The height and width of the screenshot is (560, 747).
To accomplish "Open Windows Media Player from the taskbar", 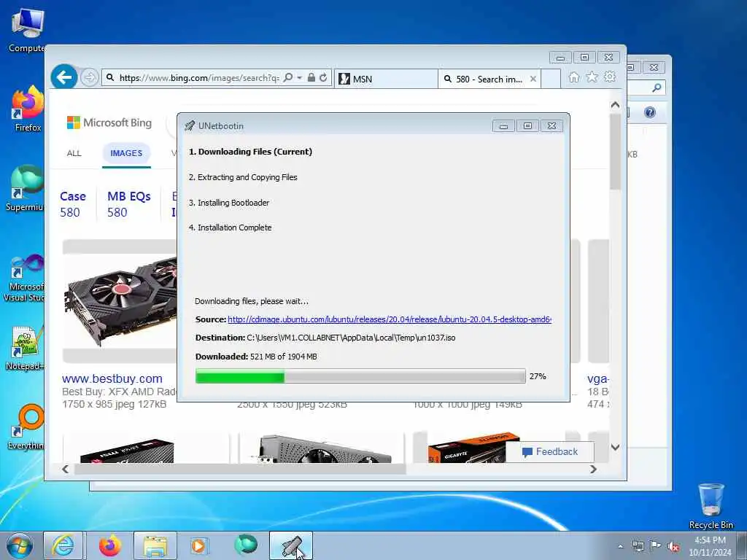I will point(198,545).
